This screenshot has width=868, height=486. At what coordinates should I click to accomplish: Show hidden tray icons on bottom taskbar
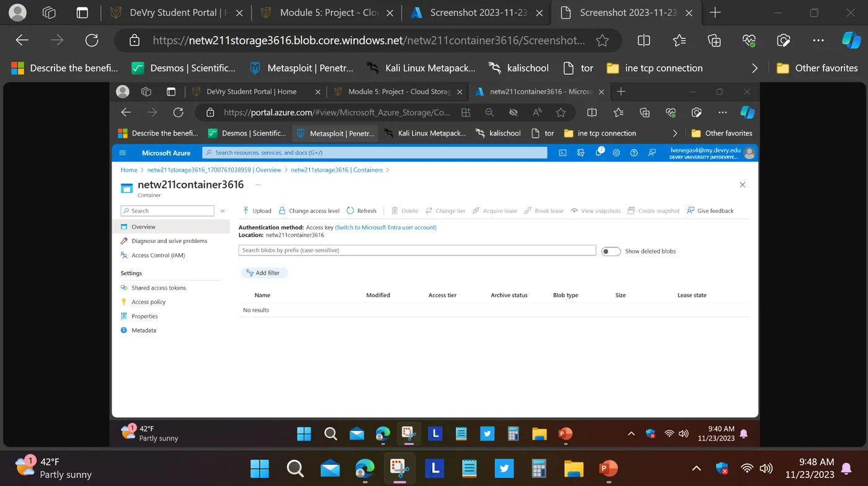(x=696, y=469)
